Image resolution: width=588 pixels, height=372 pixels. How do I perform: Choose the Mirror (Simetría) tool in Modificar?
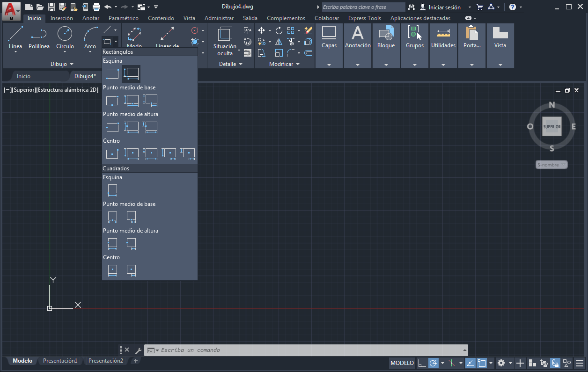point(279,42)
